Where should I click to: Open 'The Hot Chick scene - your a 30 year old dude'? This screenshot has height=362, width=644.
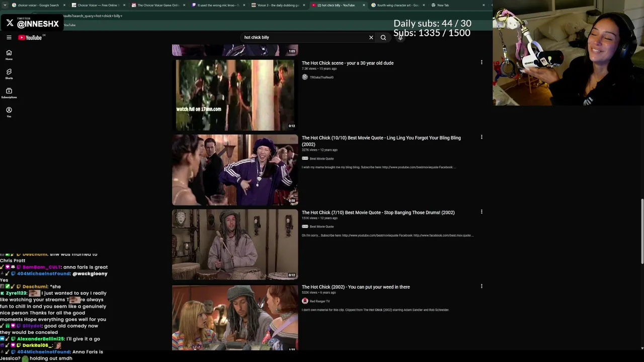pyautogui.click(x=348, y=63)
